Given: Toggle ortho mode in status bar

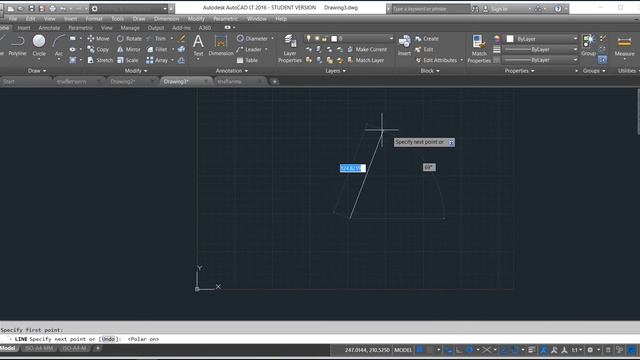Looking at the screenshot, I should point(459,350).
